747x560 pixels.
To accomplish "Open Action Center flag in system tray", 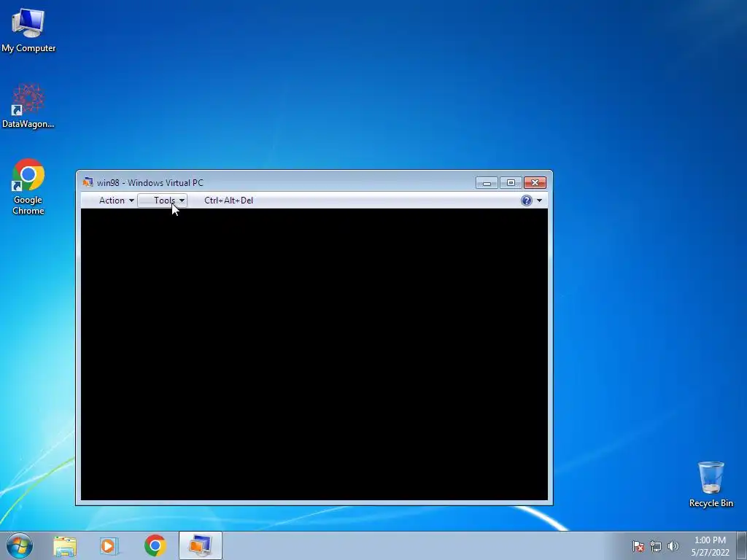I will (638, 546).
